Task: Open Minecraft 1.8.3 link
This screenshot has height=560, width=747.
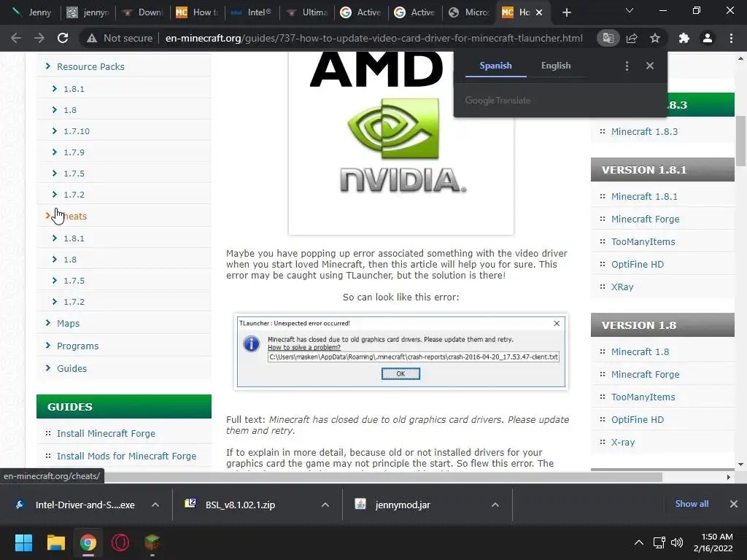Action: 644,131
